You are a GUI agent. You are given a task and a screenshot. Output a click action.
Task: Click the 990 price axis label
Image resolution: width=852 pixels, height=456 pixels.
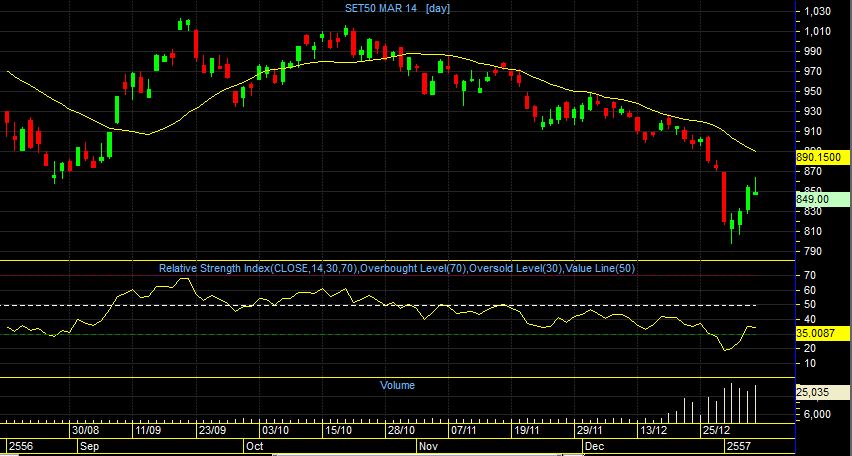pyautogui.click(x=815, y=52)
